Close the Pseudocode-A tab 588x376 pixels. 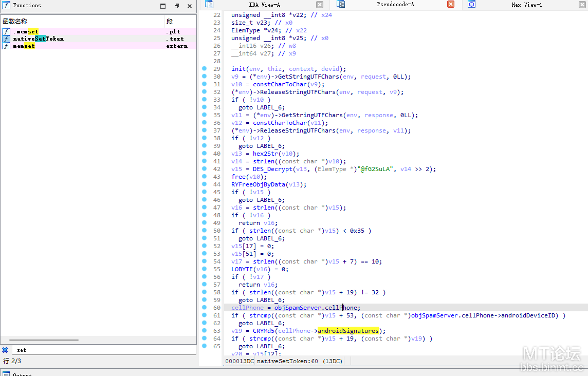click(x=451, y=4)
